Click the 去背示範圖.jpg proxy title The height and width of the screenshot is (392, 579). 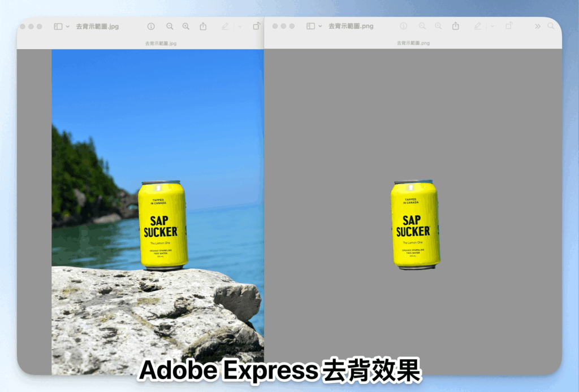click(x=96, y=26)
